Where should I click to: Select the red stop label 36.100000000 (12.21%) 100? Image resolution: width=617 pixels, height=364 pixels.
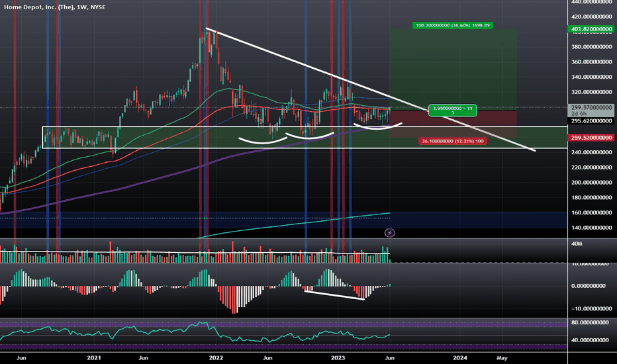tap(453, 141)
